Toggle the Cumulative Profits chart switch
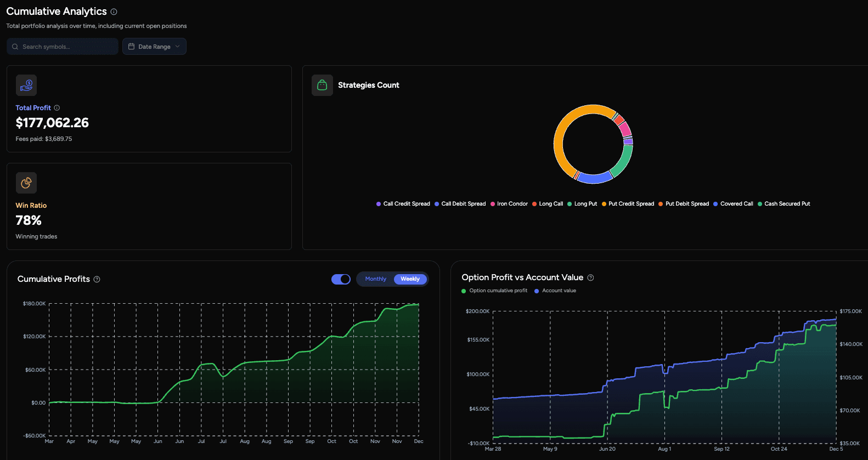The height and width of the screenshot is (460, 868). click(341, 279)
